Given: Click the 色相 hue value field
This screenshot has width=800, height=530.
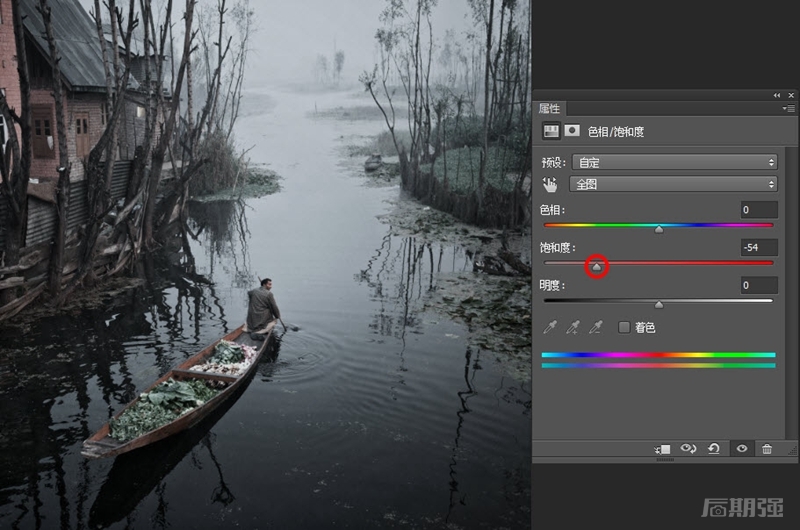Looking at the screenshot, I should (x=759, y=210).
